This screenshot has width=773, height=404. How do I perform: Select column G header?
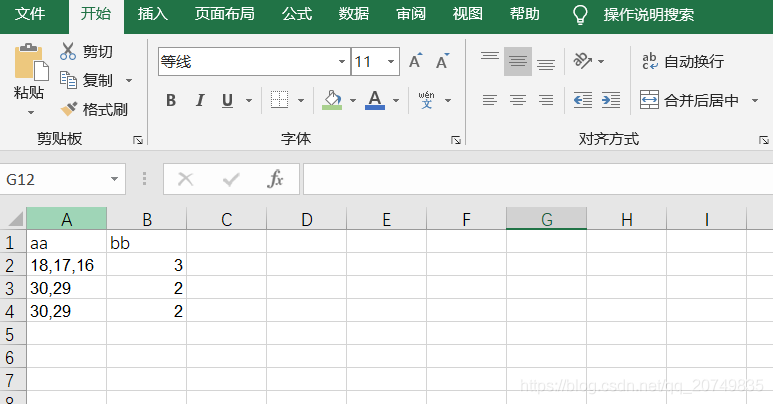click(546, 219)
